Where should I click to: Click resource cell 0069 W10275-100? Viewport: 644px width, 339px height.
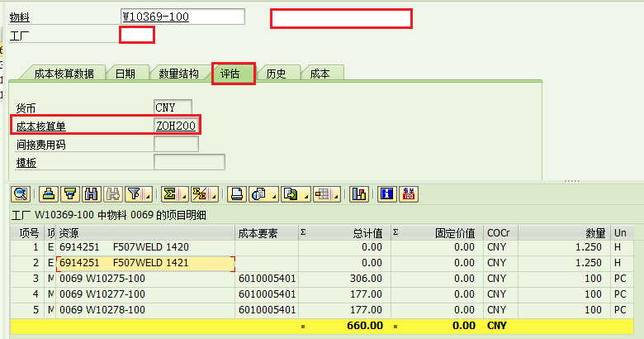tap(146, 279)
